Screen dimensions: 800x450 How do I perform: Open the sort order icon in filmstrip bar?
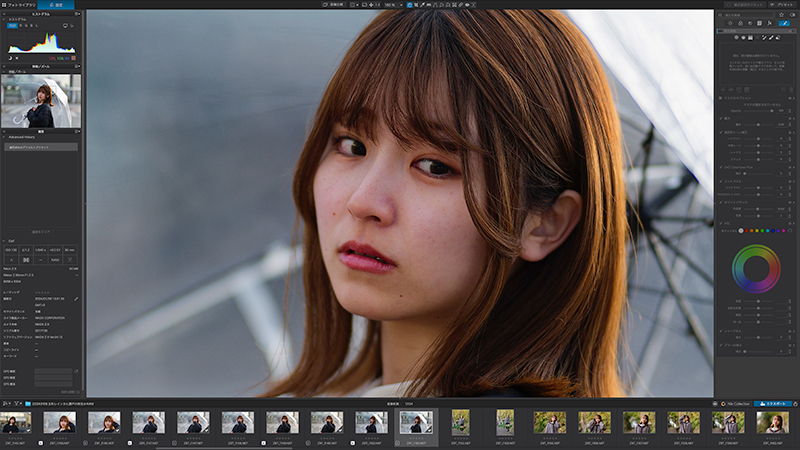pyautogui.click(x=6, y=404)
